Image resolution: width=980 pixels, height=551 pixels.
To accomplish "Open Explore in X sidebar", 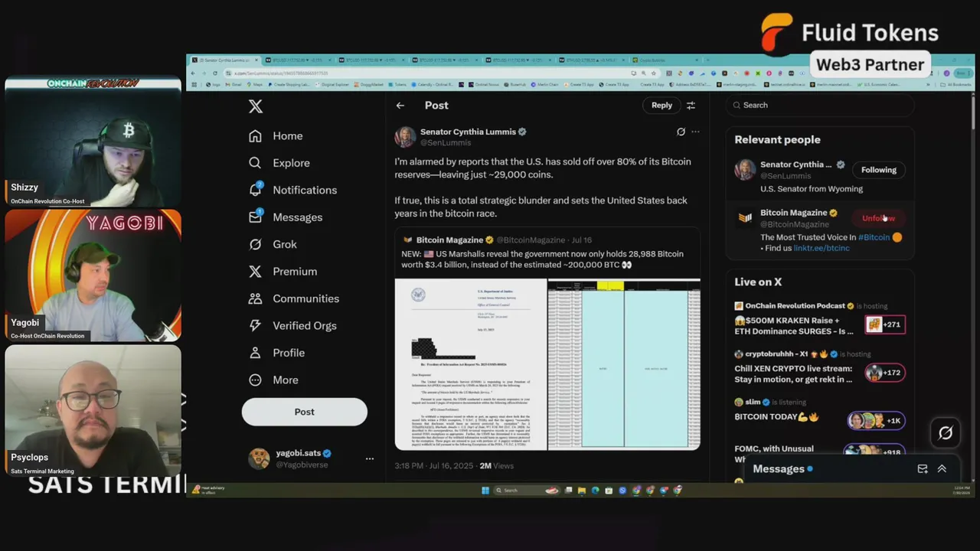I will pyautogui.click(x=279, y=163).
